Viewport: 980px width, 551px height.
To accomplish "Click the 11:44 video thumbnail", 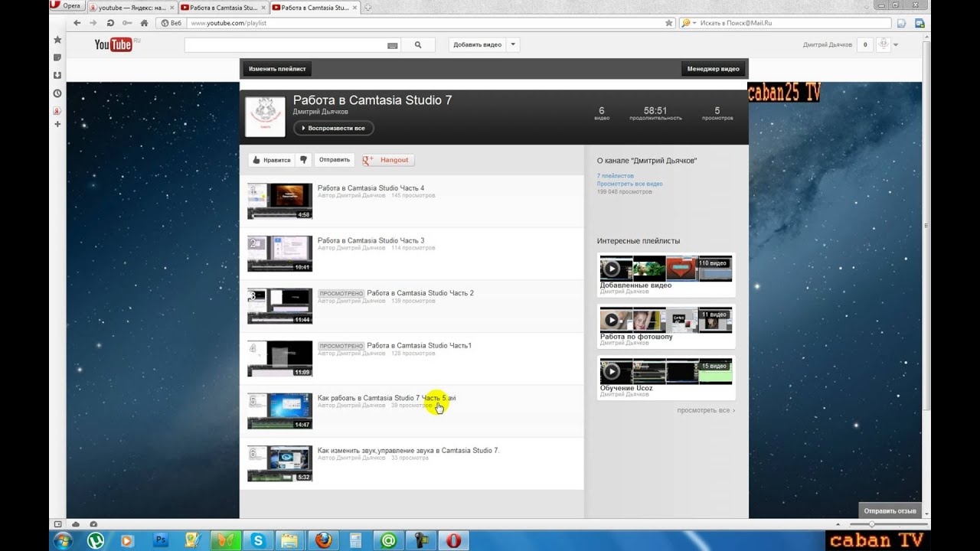I will (x=279, y=306).
